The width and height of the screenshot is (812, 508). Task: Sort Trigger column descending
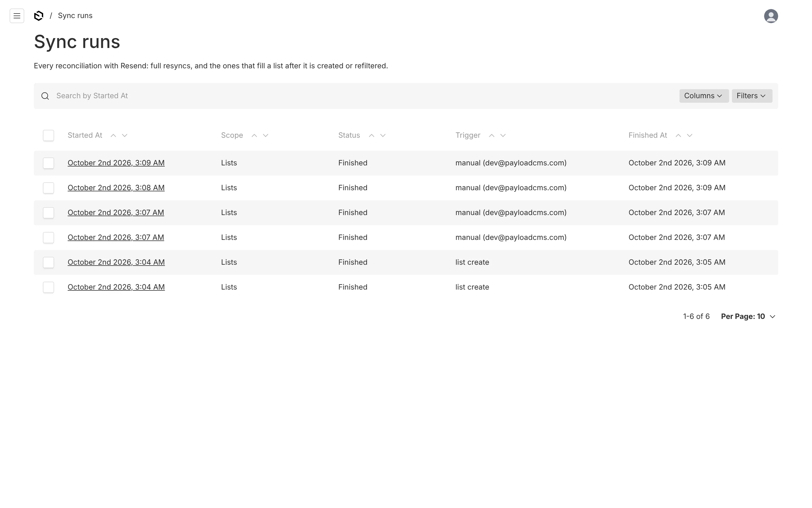(503, 135)
